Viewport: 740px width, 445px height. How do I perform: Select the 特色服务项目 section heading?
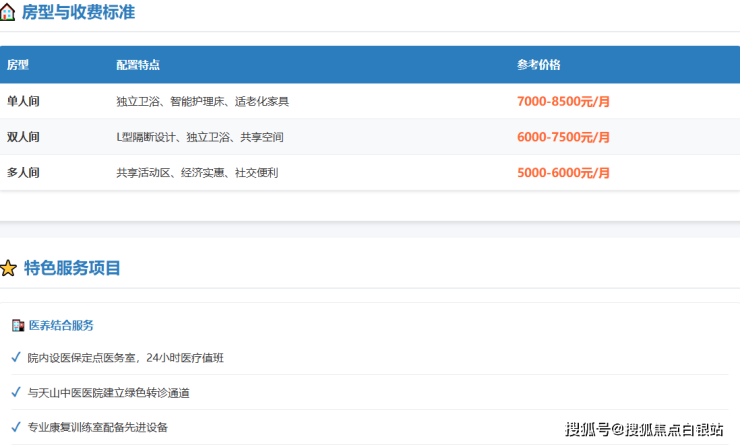click(x=72, y=268)
